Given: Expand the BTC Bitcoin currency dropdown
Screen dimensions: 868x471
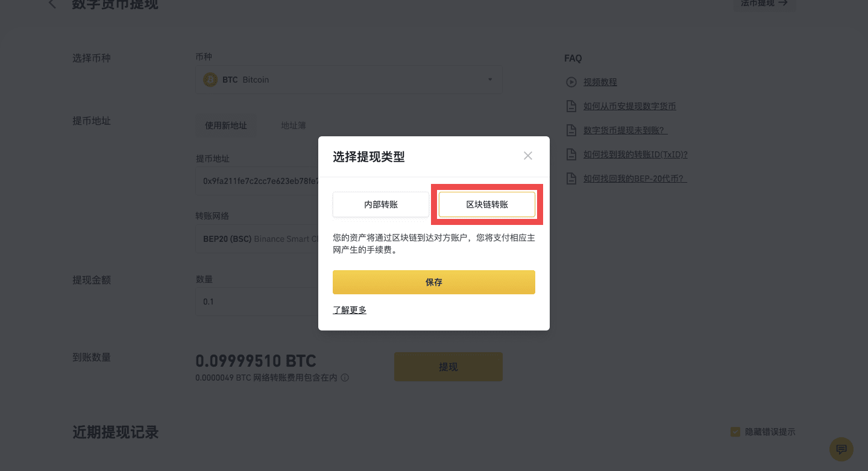Looking at the screenshot, I should [x=348, y=80].
